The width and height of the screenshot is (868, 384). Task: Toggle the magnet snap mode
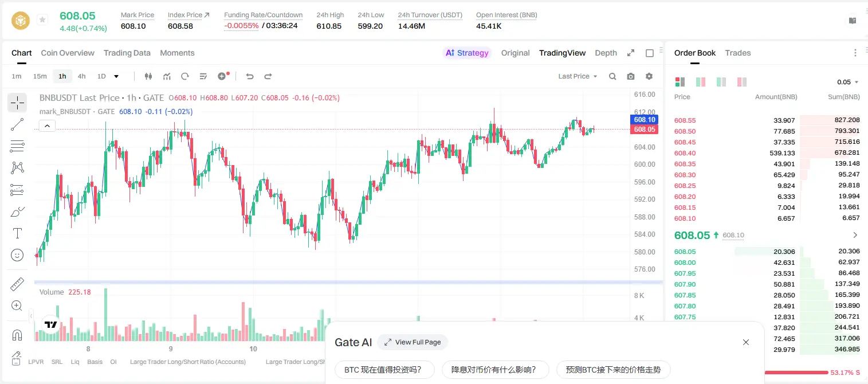click(17, 335)
